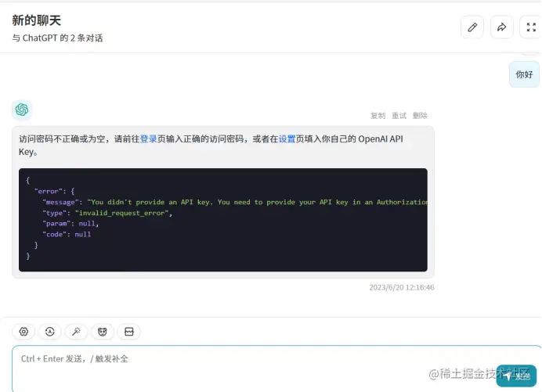Toggle fullscreen with the expand icon
The image size is (542, 392).
(530, 27)
